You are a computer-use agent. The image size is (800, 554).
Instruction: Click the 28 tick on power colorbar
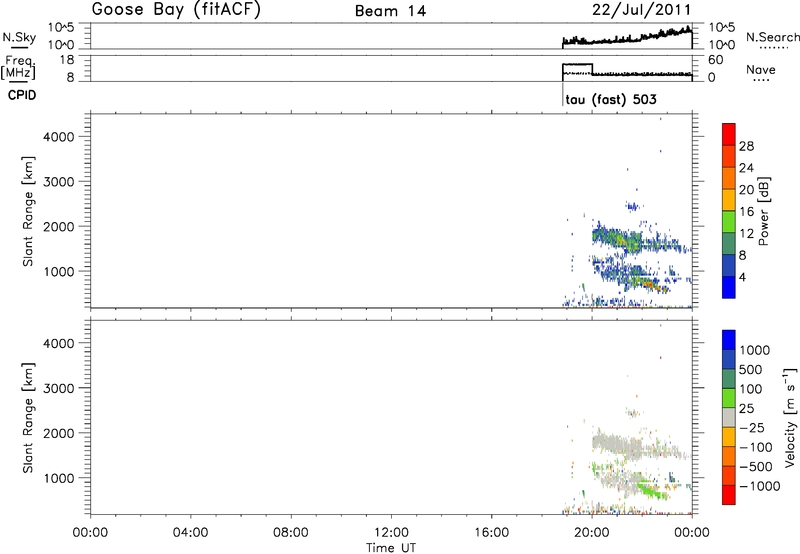coord(746,146)
